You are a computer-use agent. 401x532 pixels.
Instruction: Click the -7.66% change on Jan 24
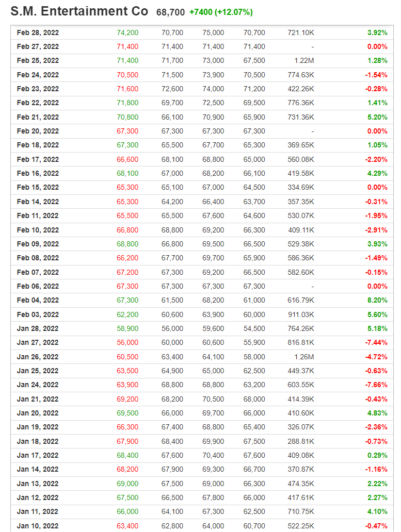pyautogui.click(x=376, y=385)
